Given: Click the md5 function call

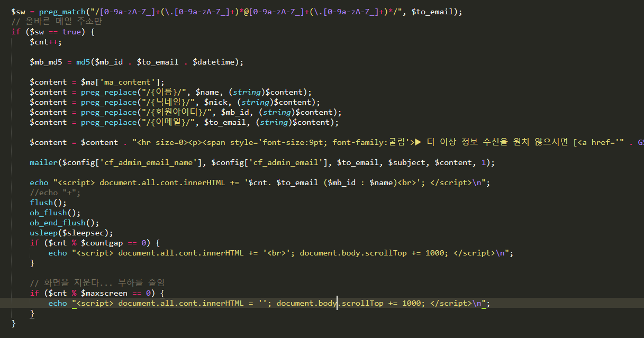Looking at the screenshot, I should [83, 62].
